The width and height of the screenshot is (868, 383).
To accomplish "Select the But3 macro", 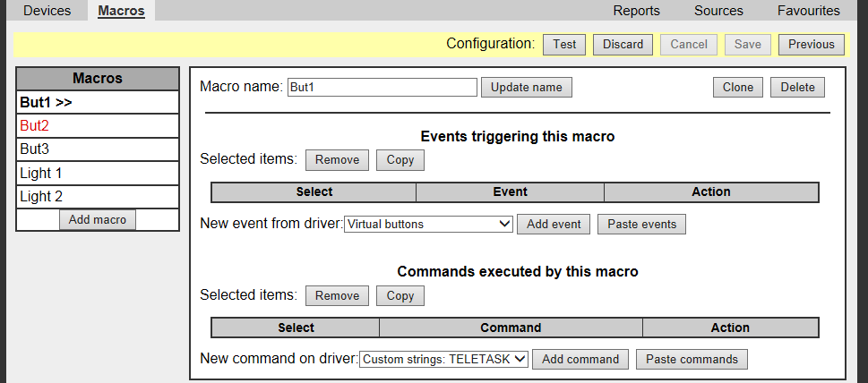I will tap(34, 149).
